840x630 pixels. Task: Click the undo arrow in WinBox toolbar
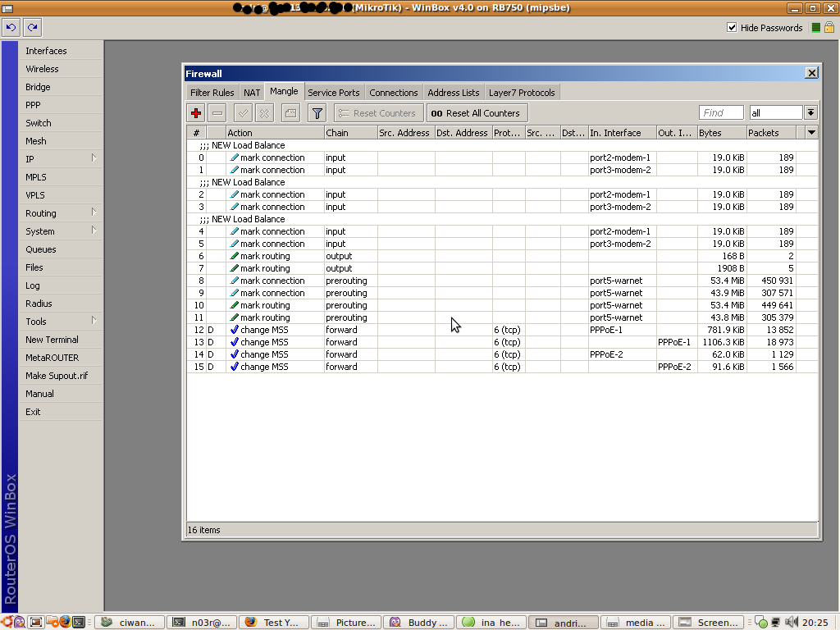pyautogui.click(x=11, y=28)
